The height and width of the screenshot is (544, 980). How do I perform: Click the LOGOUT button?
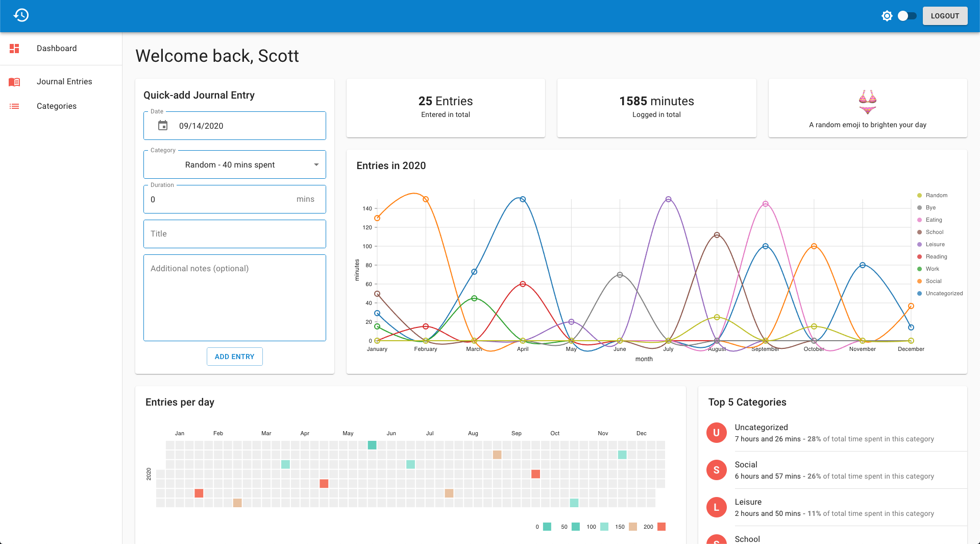945,16
